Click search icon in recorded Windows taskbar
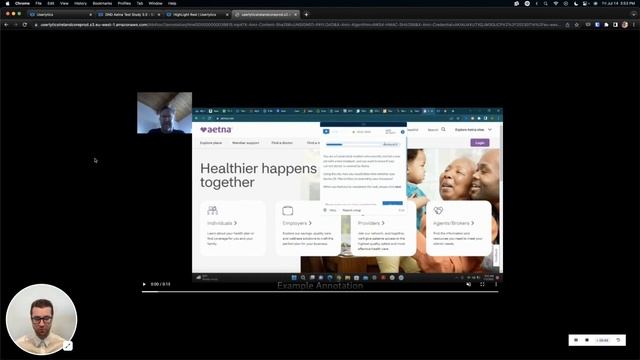The width and height of the screenshot is (640, 360). 303,278
